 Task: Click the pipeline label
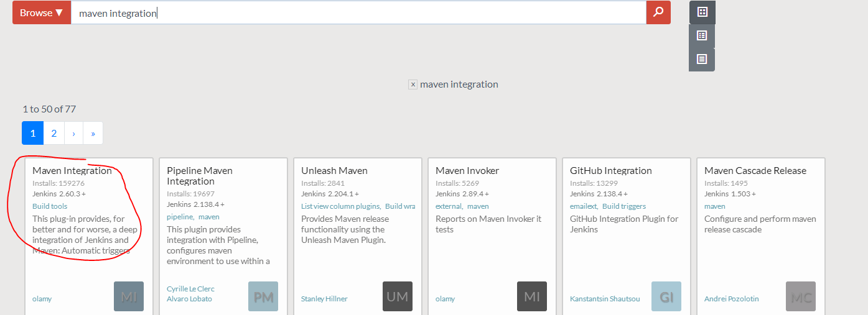coord(179,217)
